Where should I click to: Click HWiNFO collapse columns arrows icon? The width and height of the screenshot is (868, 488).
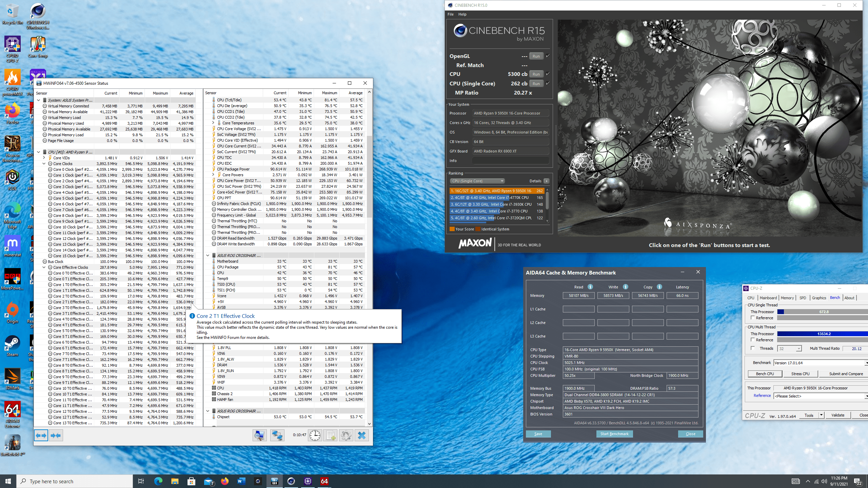point(56,435)
